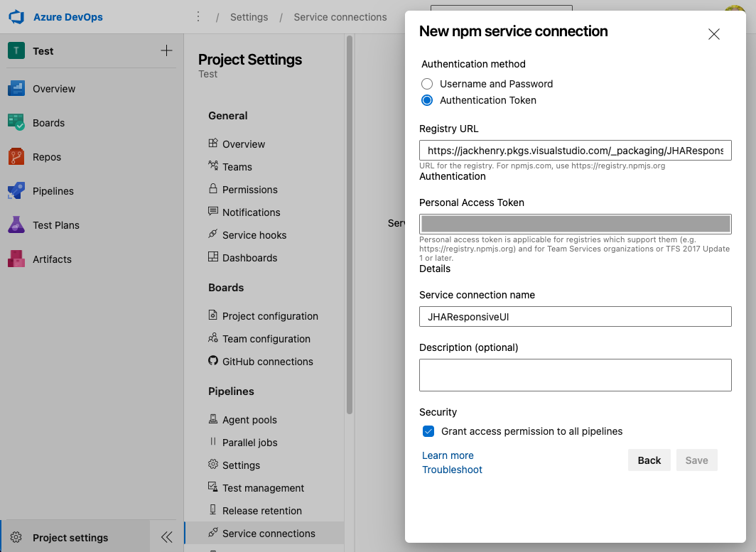Screen dimensions: 756x552
Task: Click the plus icon beside Test project
Action: [x=166, y=50]
